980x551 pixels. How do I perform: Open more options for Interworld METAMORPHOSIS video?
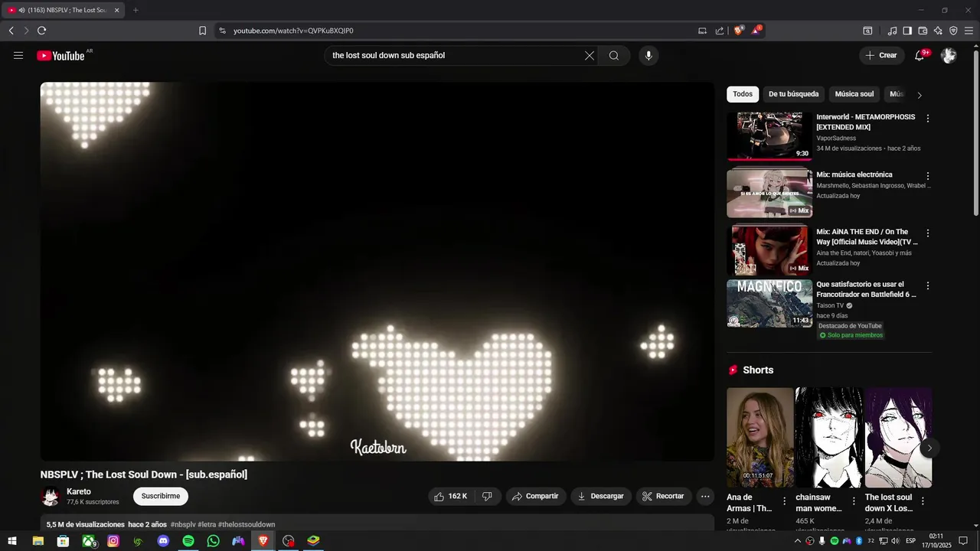(928, 119)
